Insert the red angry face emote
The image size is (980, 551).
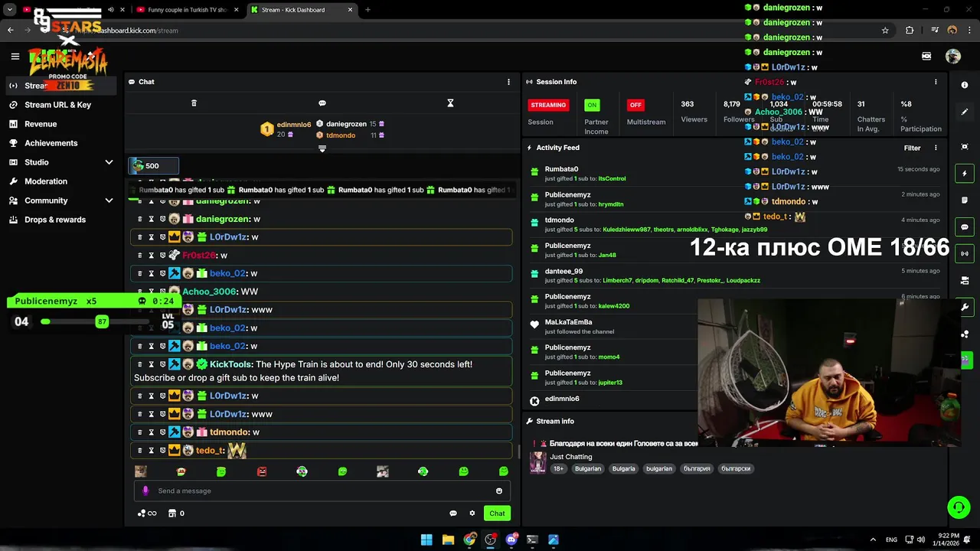click(x=262, y=471)
